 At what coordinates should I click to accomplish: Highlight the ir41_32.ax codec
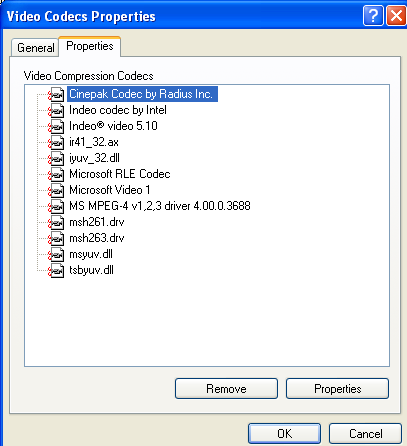(x=94, y=142)
